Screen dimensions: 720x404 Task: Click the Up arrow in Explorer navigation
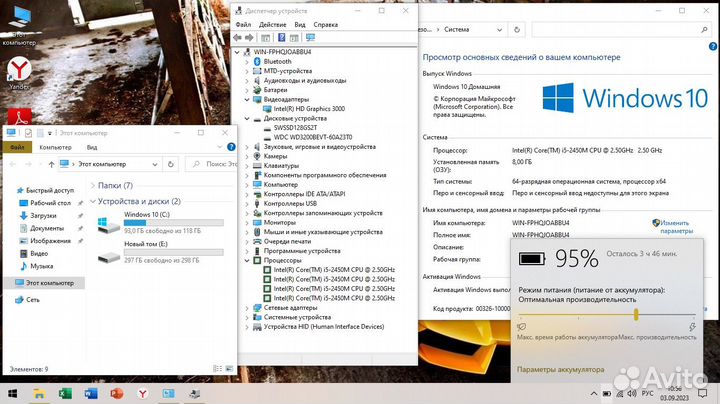[x=51, y=164]
